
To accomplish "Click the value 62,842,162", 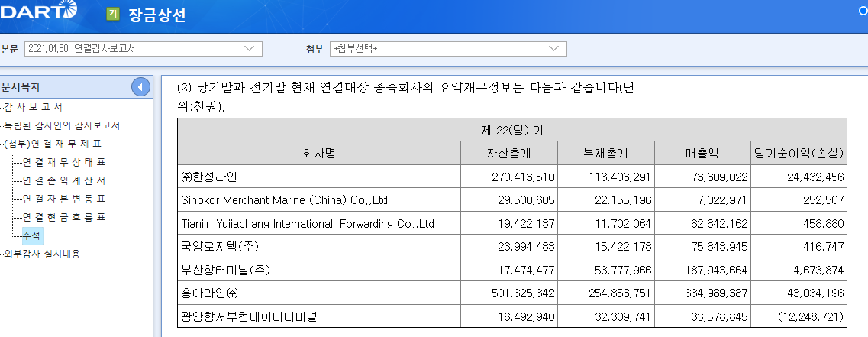I will (719, 223).
